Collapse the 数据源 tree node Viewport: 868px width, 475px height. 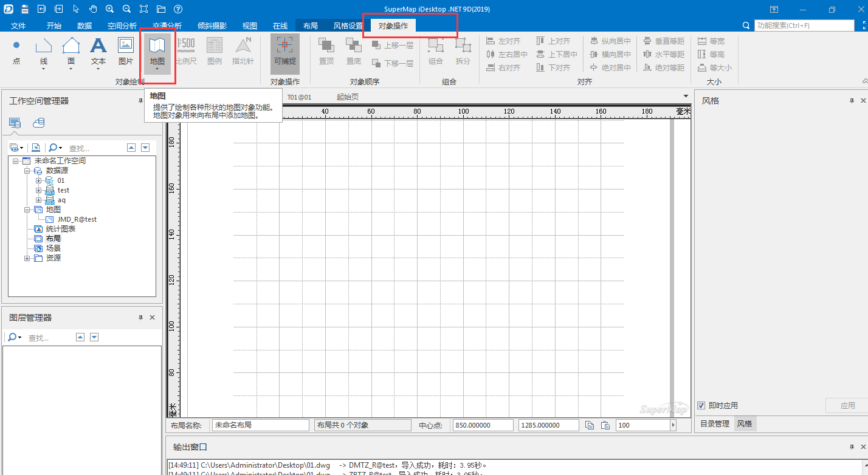click(x=27, y=171)
